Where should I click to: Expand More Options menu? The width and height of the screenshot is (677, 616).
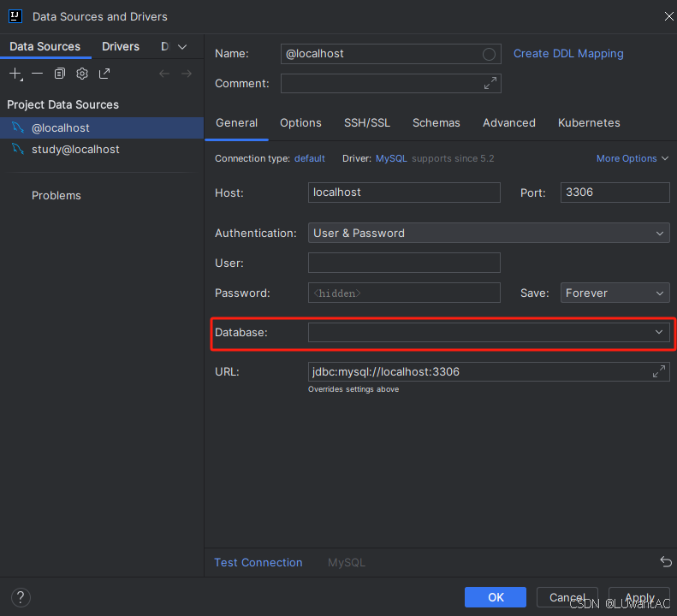(x=632, y=158)
